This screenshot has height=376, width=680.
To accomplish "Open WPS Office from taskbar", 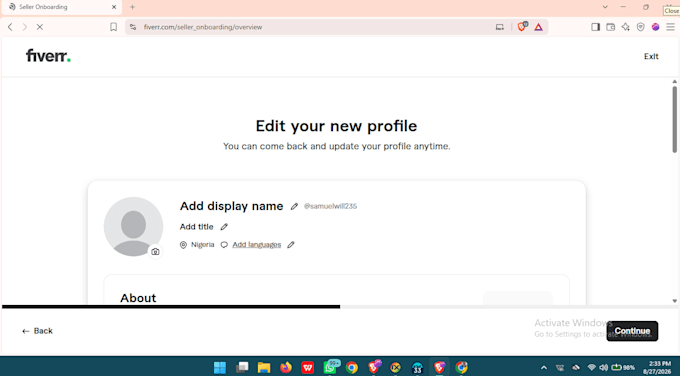I will tap(307, 367).
